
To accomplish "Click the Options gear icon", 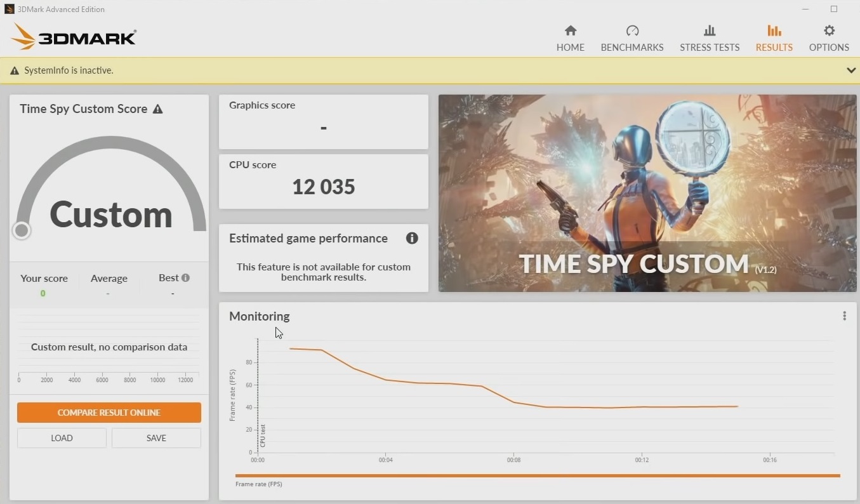I will (829, 30).
